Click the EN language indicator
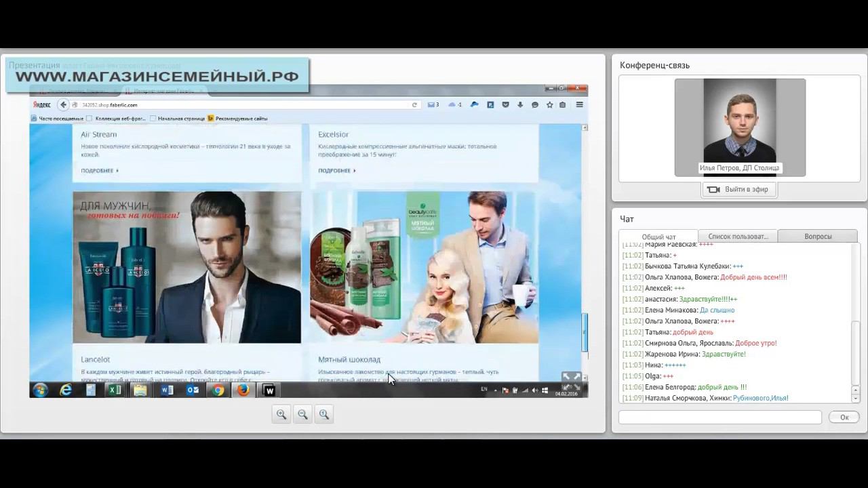This screenshot has height=488, width=868. coord(484,390)
